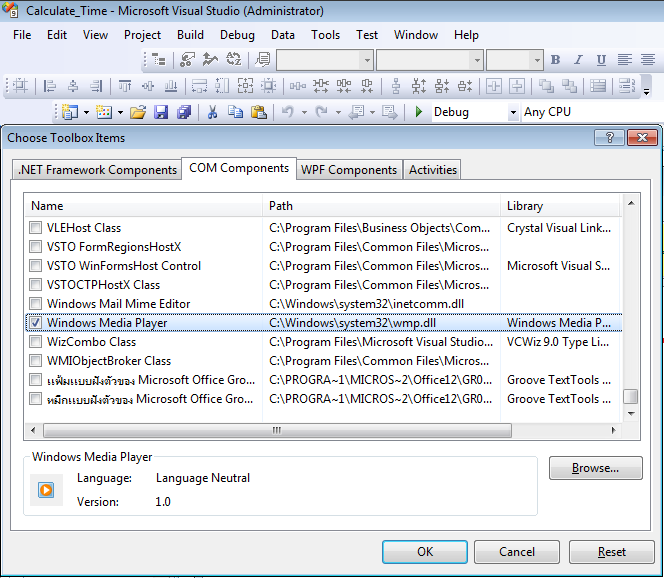Check the VLEHost Class checkbox
The width and height of the screenshot is (664, 578).
click(x=36, y=228)
